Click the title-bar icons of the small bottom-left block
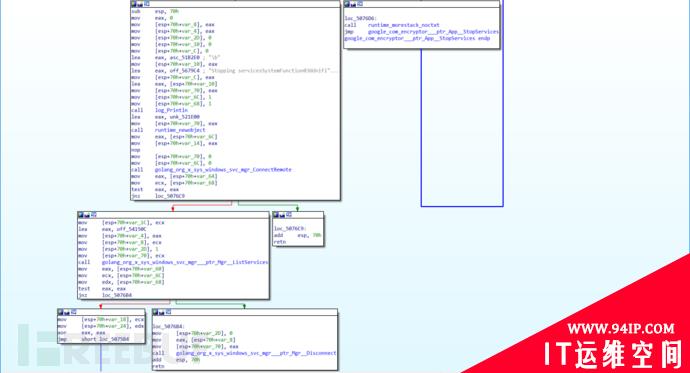This screenshot has height=373, width=690. [x=67, y=312]
